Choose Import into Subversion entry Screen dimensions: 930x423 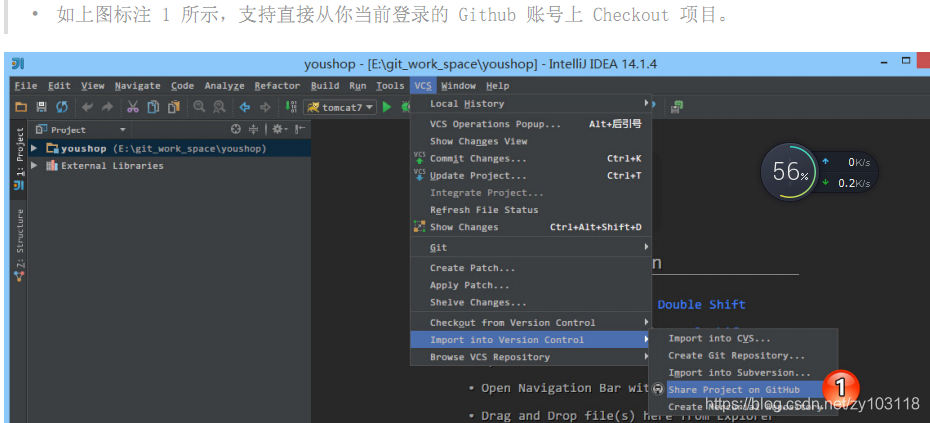pyautogui.click(x=743, y=373)
